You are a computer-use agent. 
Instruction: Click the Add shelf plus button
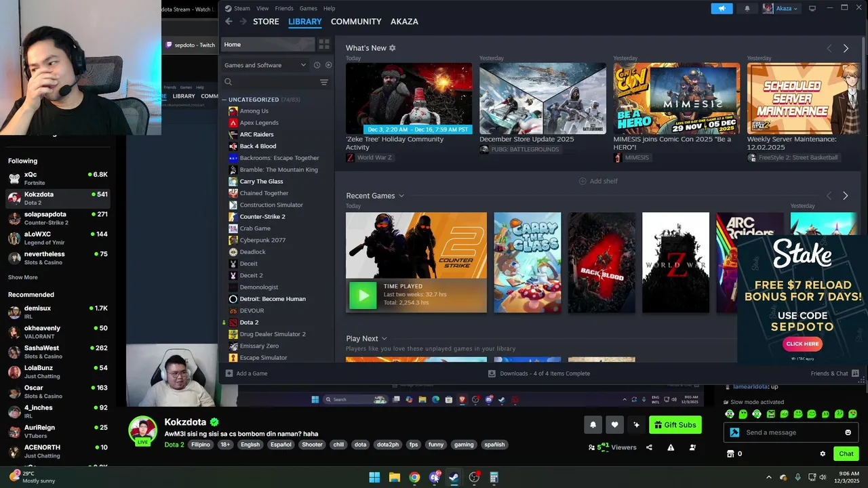(x=598, y=181)
